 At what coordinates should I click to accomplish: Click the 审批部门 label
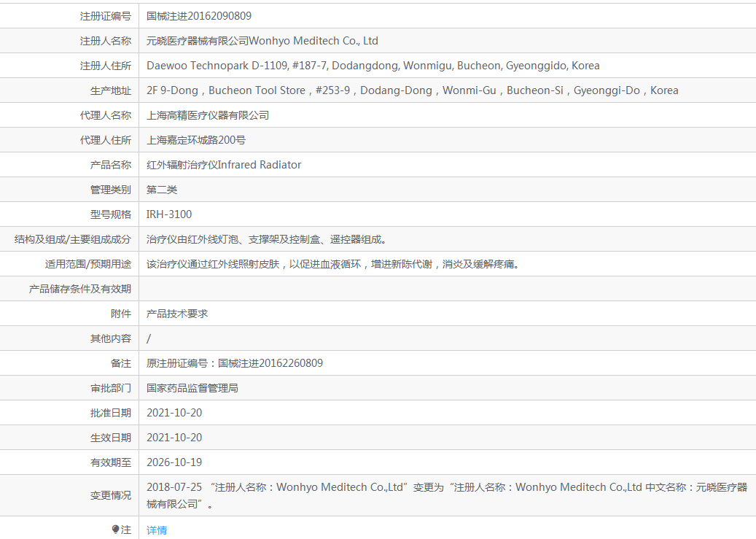point(111,389)
